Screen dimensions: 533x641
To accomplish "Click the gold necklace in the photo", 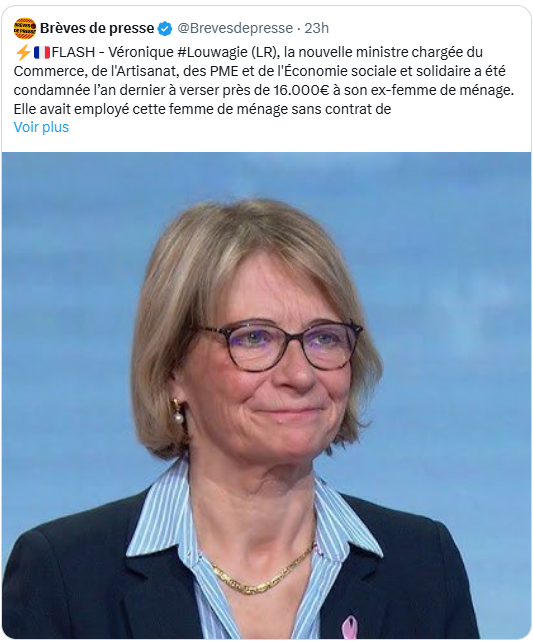I will [262, 572].
